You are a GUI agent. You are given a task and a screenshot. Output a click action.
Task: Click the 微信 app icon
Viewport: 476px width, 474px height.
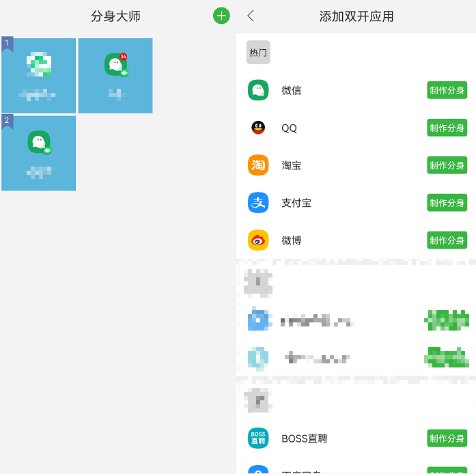pos(258,90)
